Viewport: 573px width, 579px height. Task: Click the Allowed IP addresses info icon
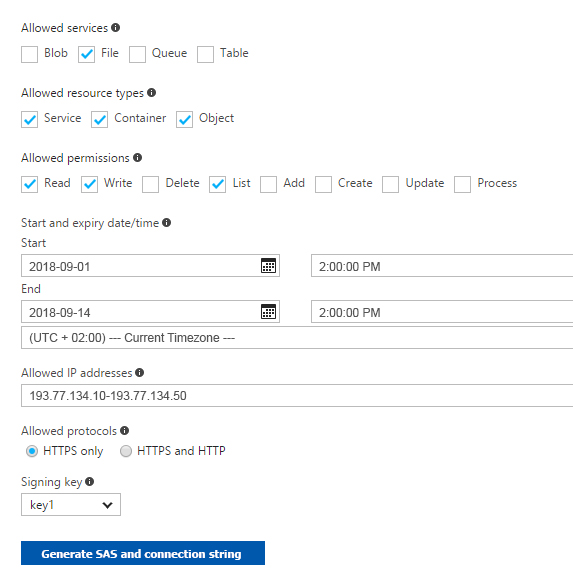(x=140, y=373)
